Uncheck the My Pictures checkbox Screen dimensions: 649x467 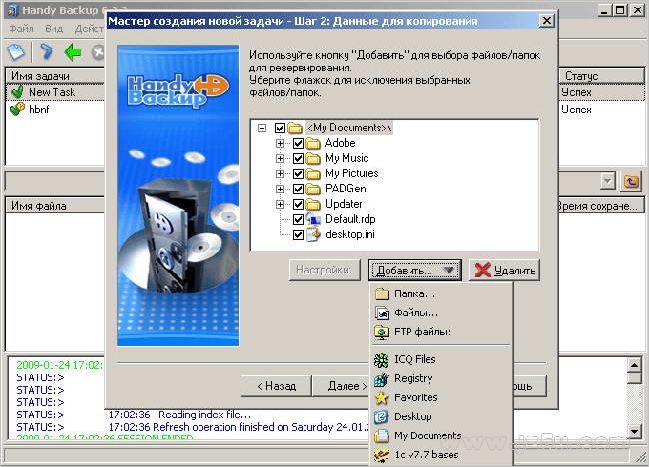[298, 174]
